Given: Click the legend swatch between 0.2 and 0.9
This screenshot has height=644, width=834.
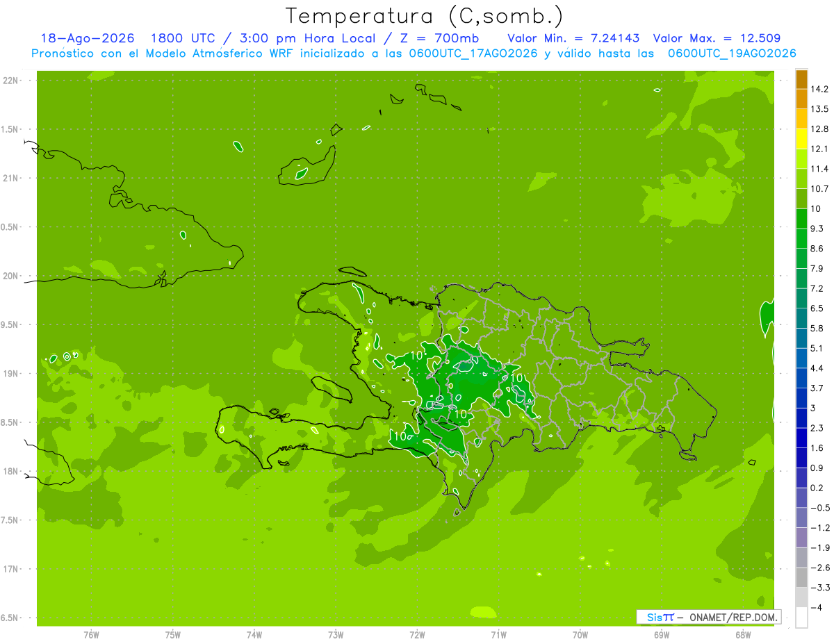Looking at the screenshot, I should [x=801, y=477].
